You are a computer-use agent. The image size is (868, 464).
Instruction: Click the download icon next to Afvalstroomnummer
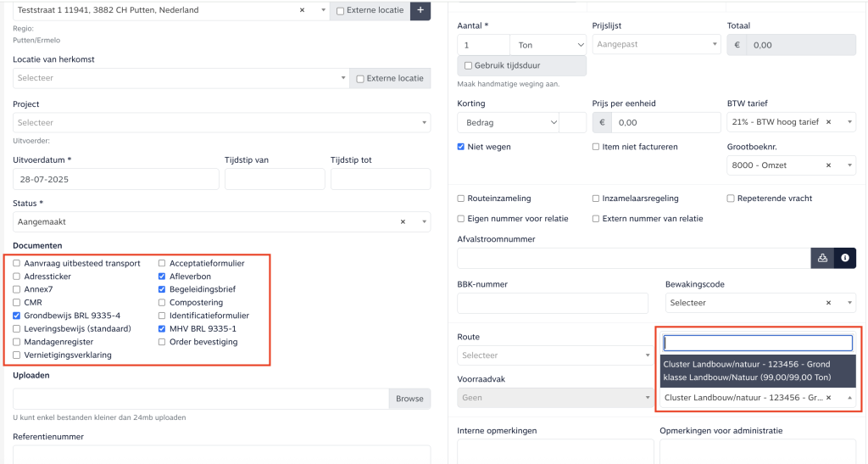pos(822,258)
